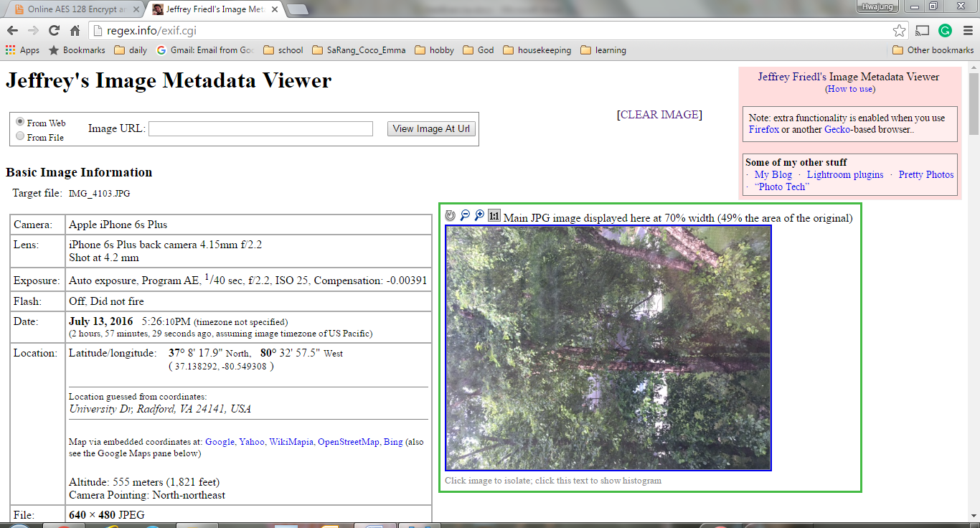Select the From File radio button
The height and width of the screenshot is (528, 980).
pyautogui.click(x=20, y=136)
